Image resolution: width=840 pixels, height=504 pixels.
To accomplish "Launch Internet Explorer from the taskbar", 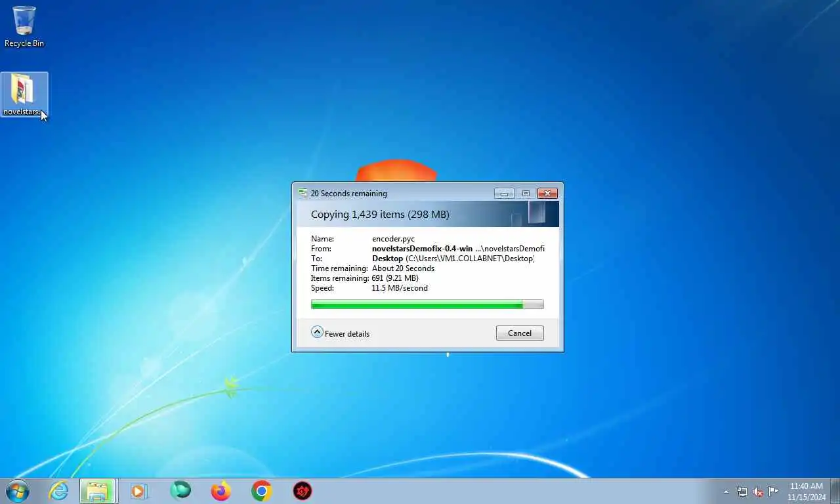I will click(58, 491).
